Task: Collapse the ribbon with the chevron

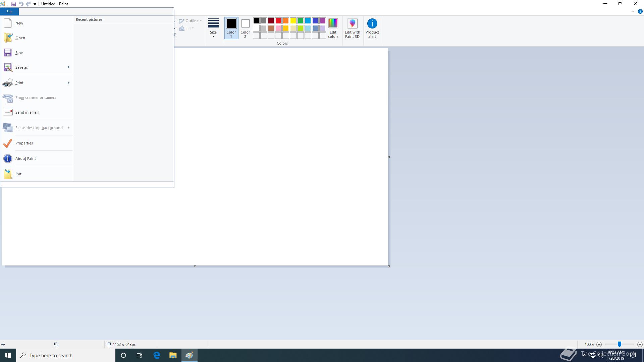Action: pos(633,11)
